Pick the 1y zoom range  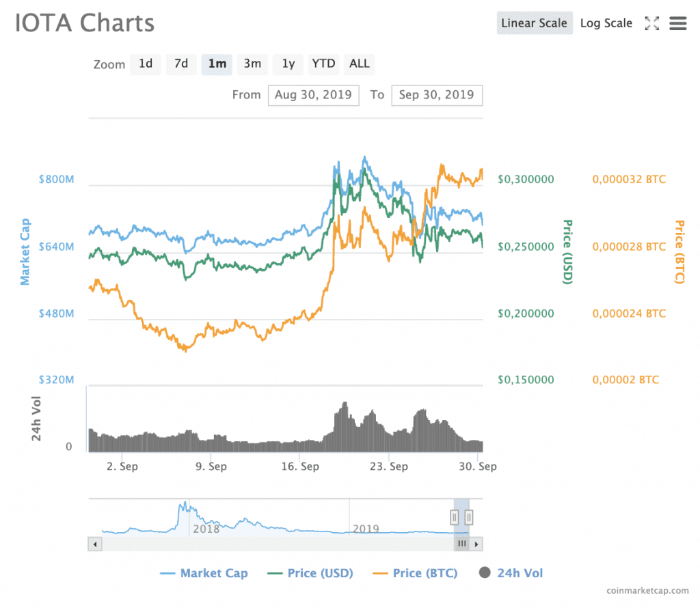(288, 64)
